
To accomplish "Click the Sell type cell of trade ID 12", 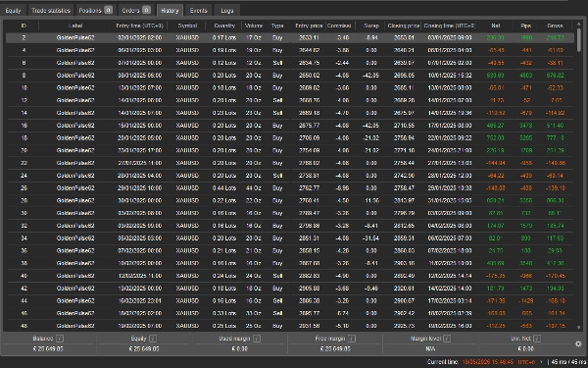I will tap(277, 101).
